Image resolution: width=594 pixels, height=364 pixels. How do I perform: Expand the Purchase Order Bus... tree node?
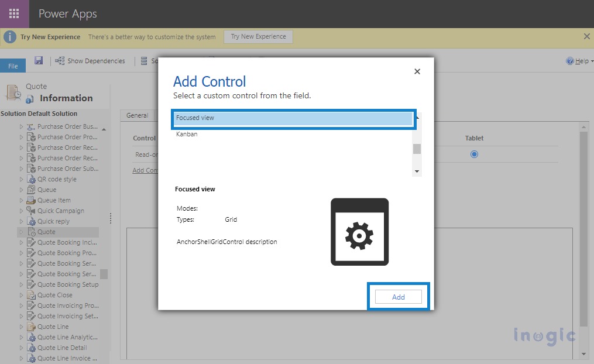pos(21,126)
